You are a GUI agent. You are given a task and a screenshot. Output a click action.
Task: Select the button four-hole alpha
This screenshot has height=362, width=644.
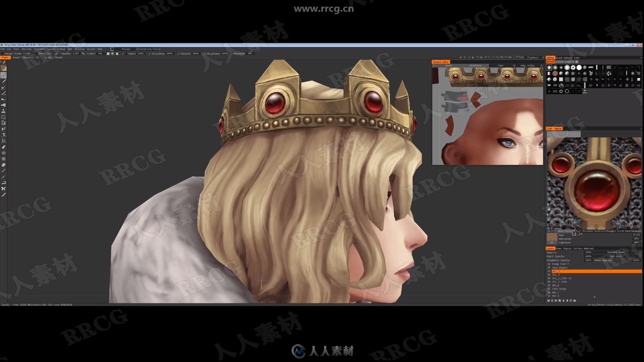555,79
